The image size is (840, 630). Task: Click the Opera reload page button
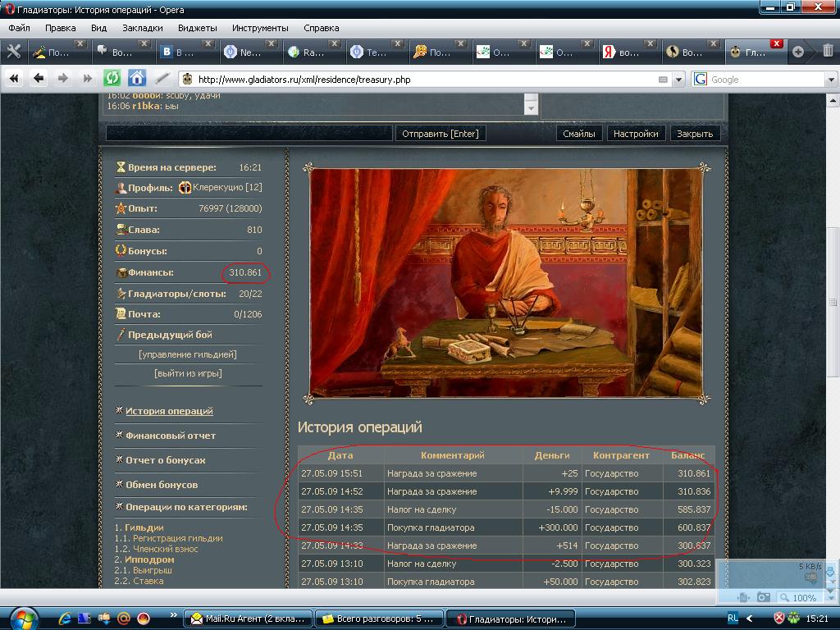pyautogui.click(x=112, y=79)
